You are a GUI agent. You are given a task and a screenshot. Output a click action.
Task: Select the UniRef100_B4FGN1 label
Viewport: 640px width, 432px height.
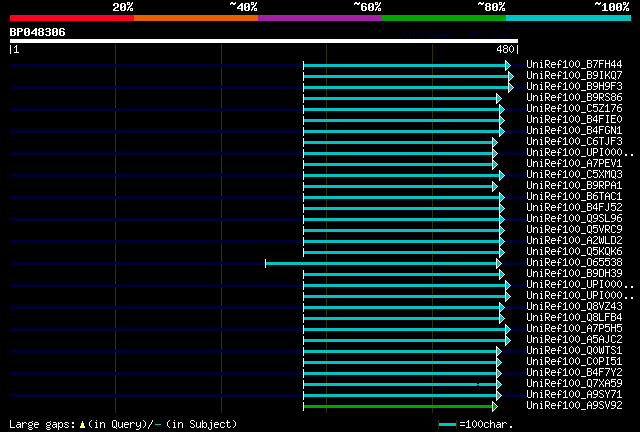574,130
